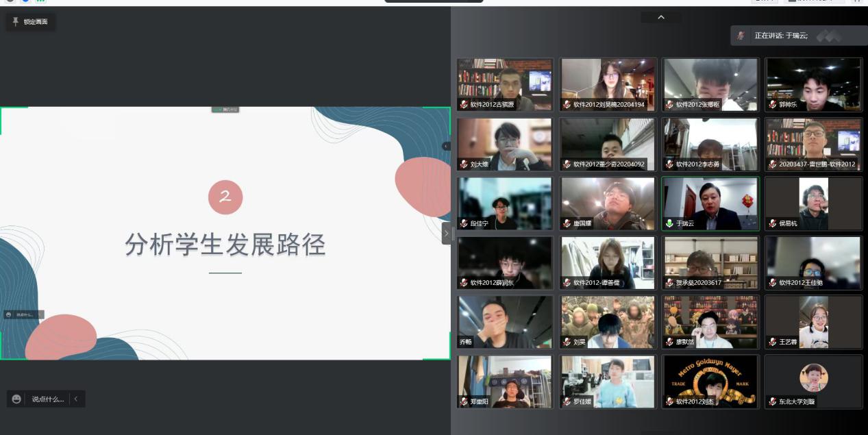The image size is (868, 435).
Task: Select 软件2012刘杰's video tile
Action: [710, 381]
